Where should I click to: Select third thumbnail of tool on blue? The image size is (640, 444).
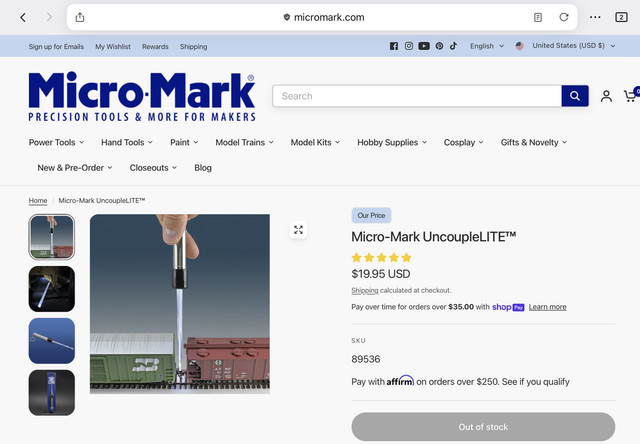51,341
